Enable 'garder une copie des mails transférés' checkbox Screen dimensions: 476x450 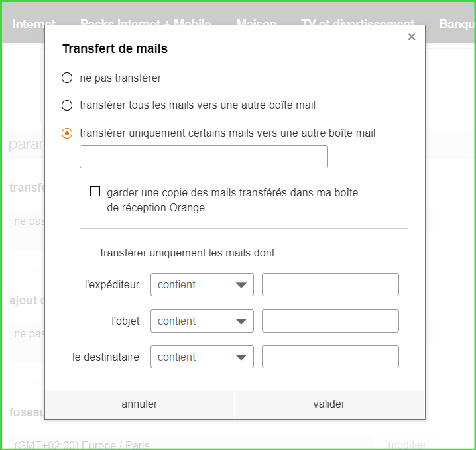point(95,192)
